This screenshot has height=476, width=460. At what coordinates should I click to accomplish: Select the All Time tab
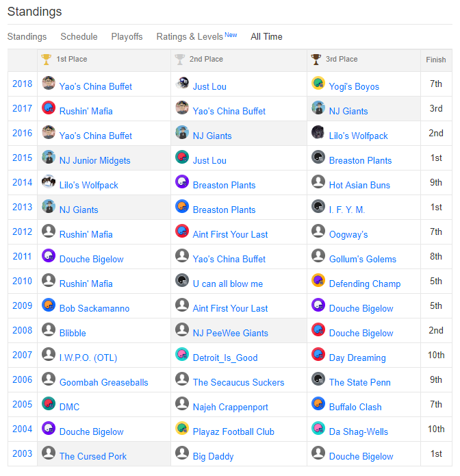tap(266, 37)
